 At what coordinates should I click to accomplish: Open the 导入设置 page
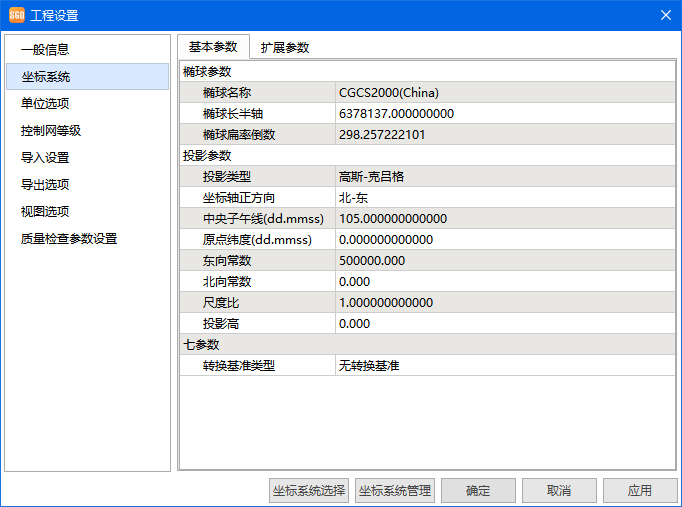point(87,157)
